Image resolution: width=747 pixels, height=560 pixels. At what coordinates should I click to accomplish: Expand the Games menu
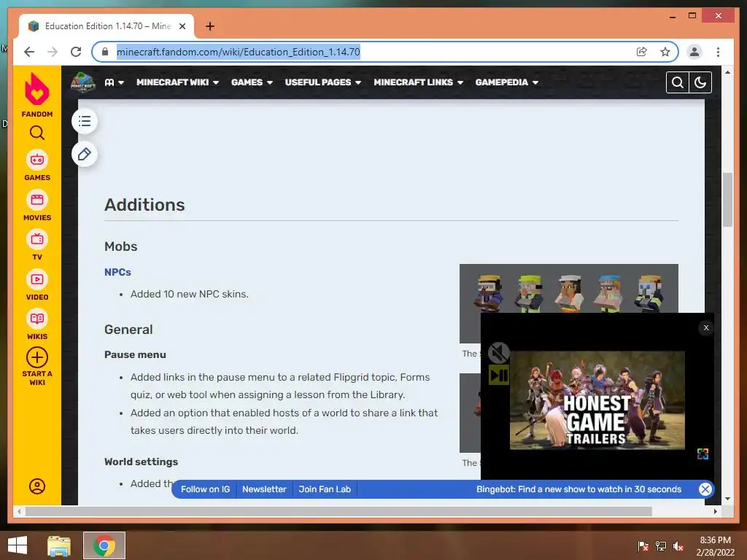(252, 82)
